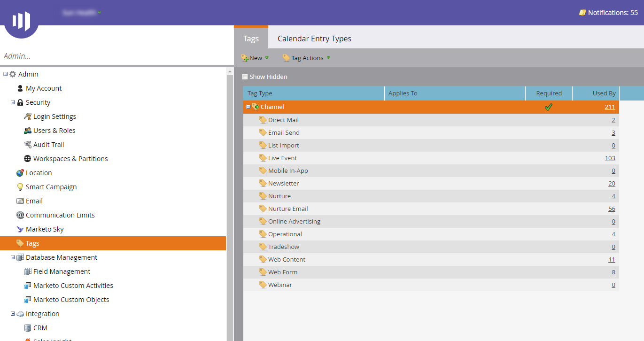Image resolution: width=644 pixels, height=341 pixels.
Task: Open the Email settings envelope icon
Action: tap(20, 201)
